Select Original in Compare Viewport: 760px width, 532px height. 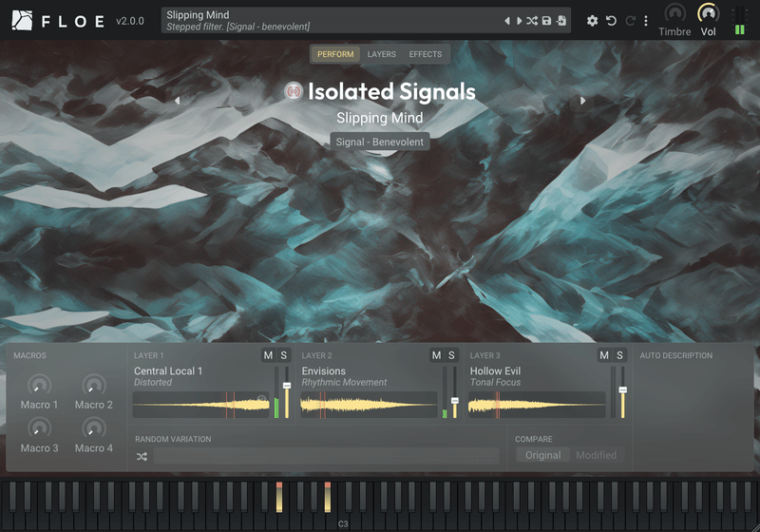542,455
